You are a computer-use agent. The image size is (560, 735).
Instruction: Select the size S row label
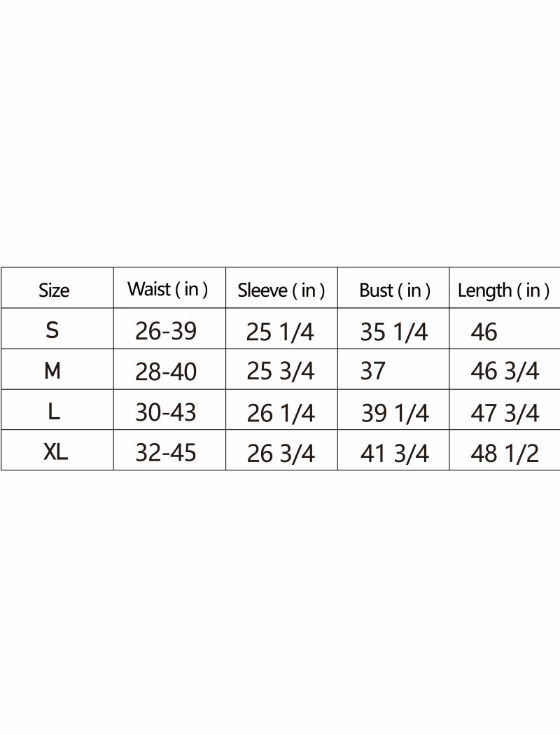click(x=52, y=330)
